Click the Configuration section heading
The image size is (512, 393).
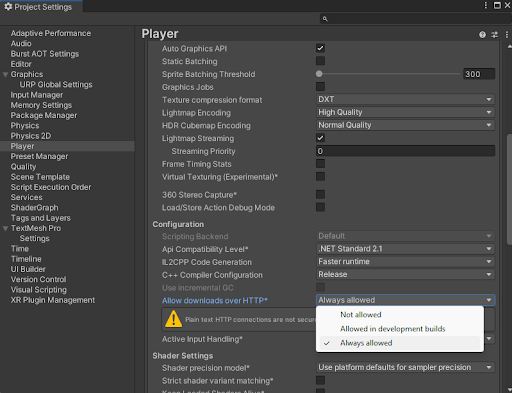coord(178,224)
